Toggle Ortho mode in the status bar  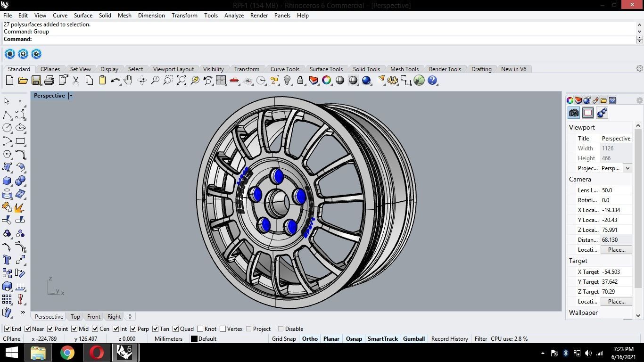pos(310,339)
